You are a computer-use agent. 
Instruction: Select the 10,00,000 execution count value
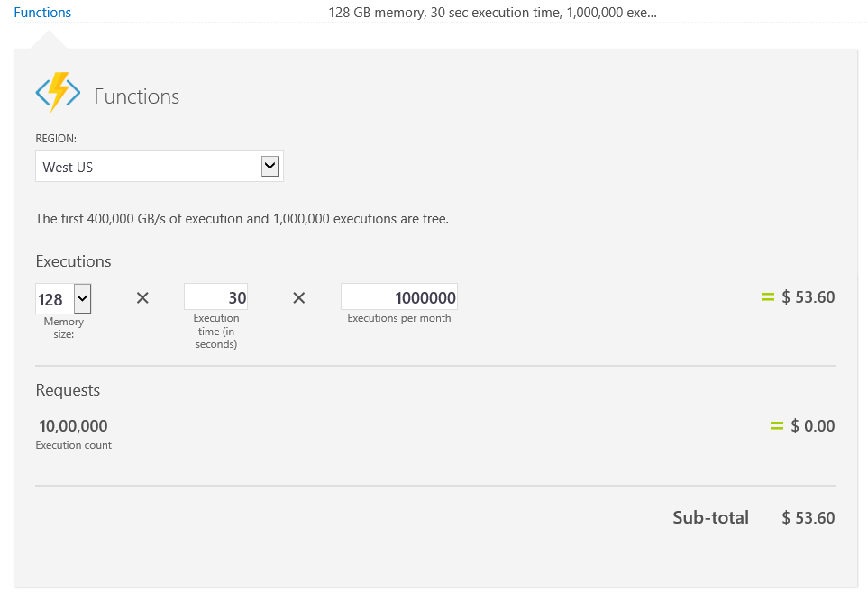pos(73,425)
